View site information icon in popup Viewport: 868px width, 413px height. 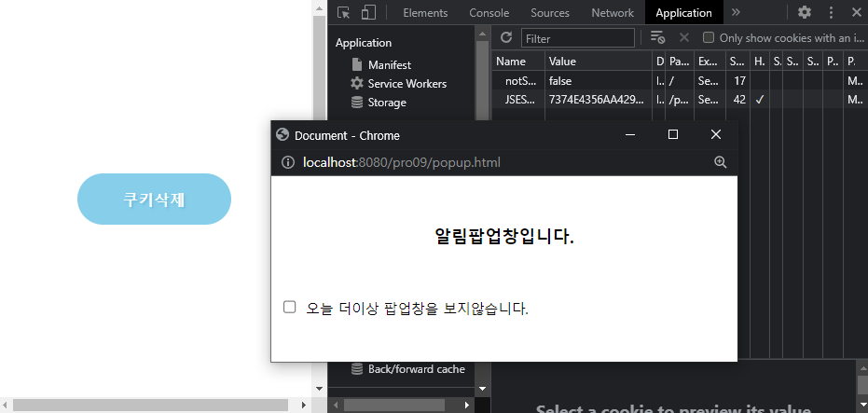287,163
